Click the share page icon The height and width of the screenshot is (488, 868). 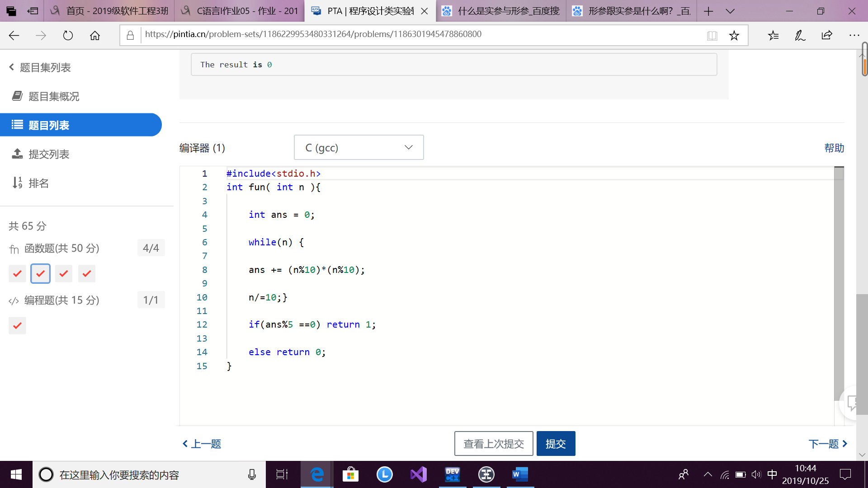tap(827, 35)
